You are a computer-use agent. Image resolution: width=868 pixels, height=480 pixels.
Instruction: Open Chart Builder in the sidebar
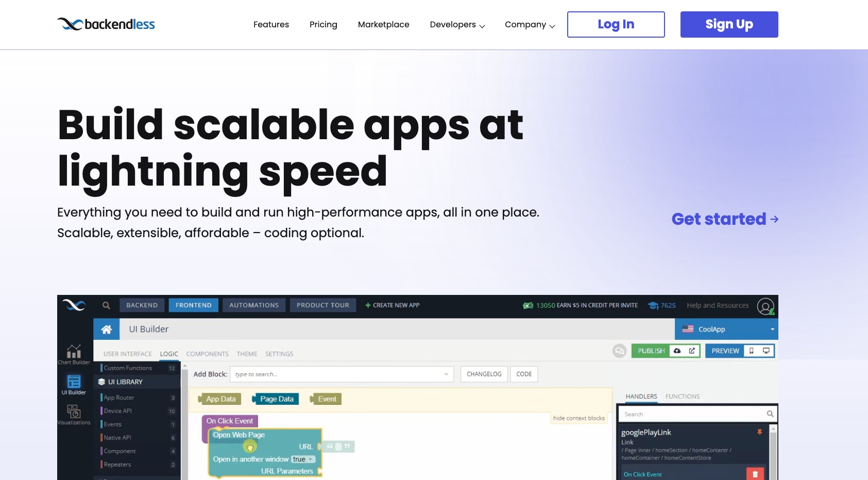coord(74,354)
